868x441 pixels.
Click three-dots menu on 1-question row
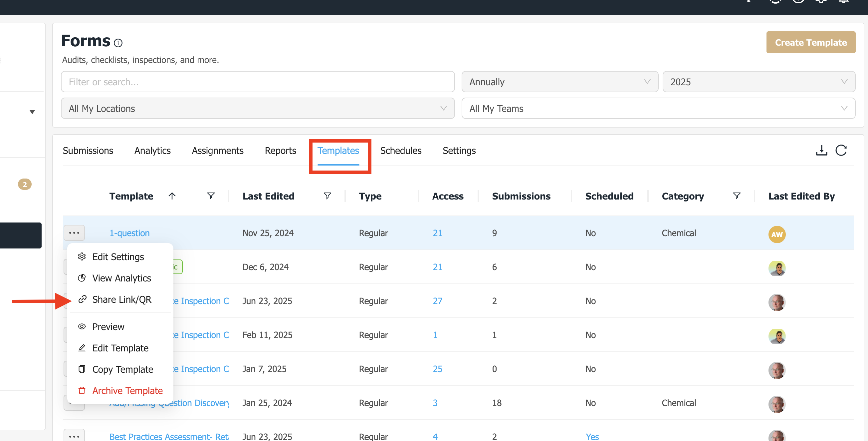coord(74,233)
